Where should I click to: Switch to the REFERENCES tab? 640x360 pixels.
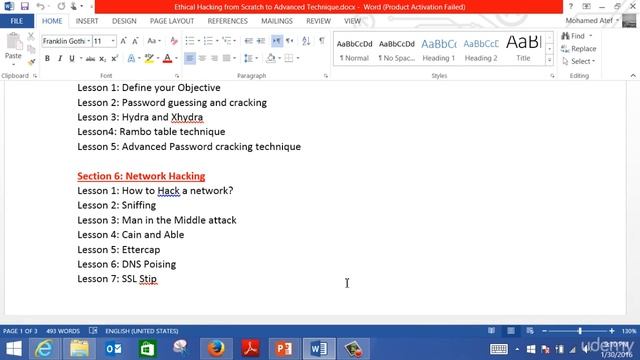227,21
